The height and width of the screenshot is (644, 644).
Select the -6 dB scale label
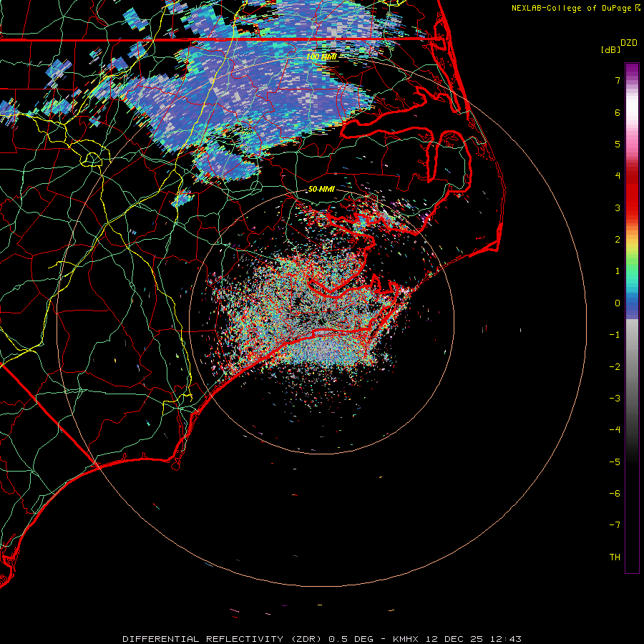point(615,494)
